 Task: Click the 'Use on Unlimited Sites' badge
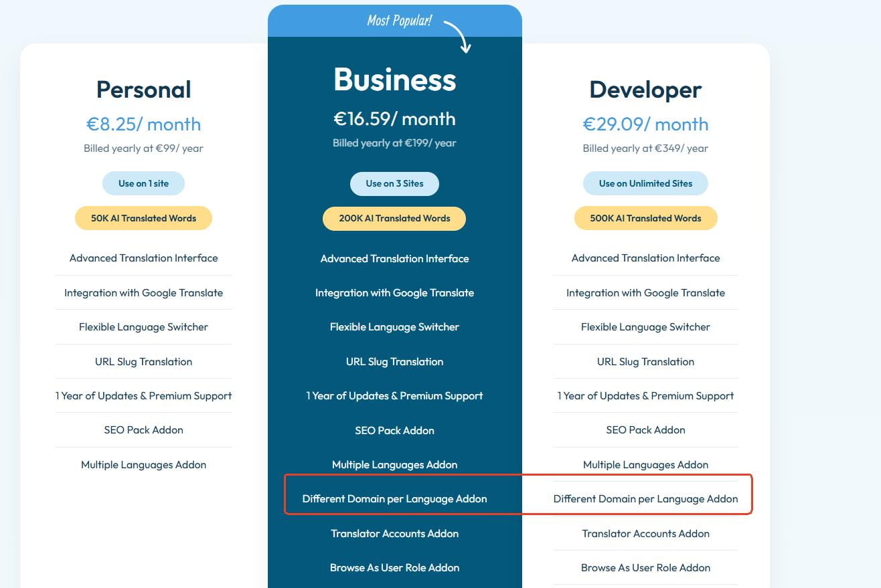click(645, 183)
